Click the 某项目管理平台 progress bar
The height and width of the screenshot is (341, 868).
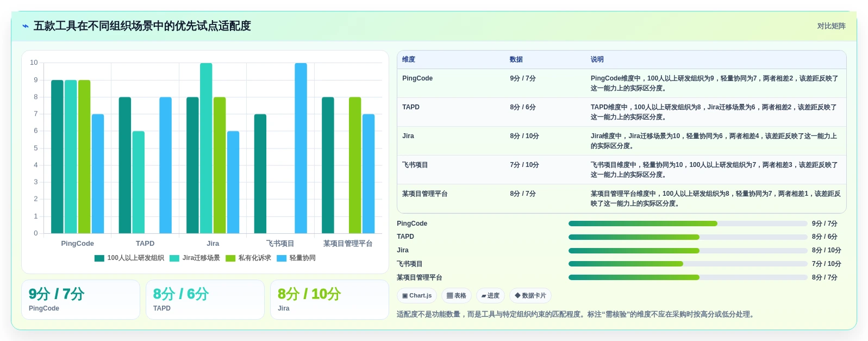[x=688, y=277]
